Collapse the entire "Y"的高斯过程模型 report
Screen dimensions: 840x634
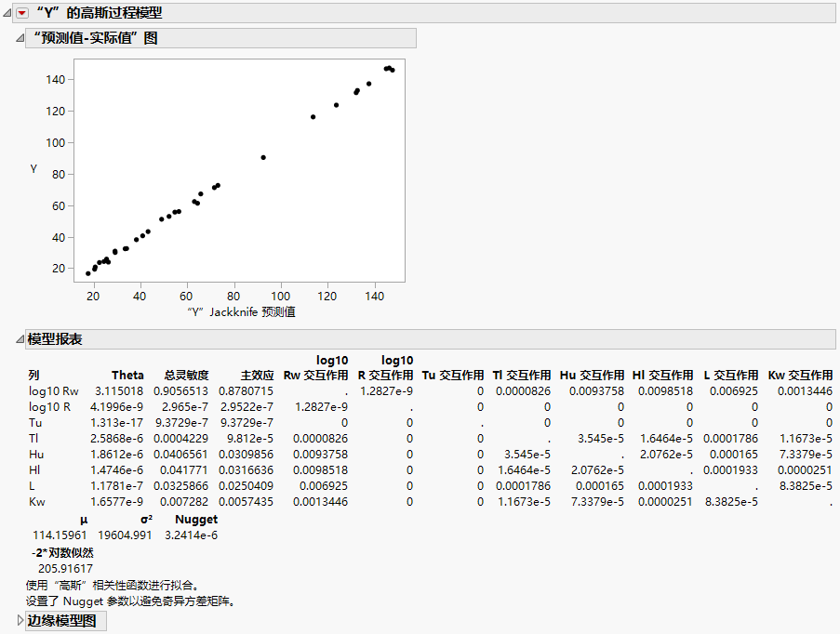click(x=8, y=12)
